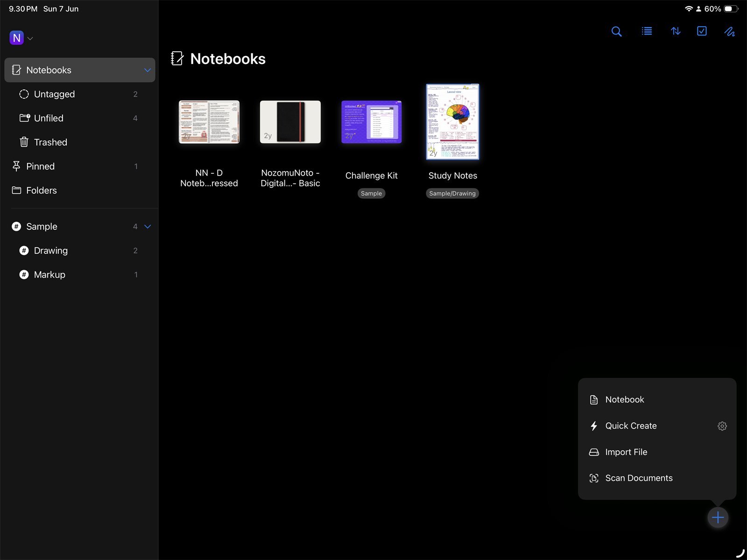Click the Drawing hashtag icon
Screen dimensions: 747x560
[24, 251]
